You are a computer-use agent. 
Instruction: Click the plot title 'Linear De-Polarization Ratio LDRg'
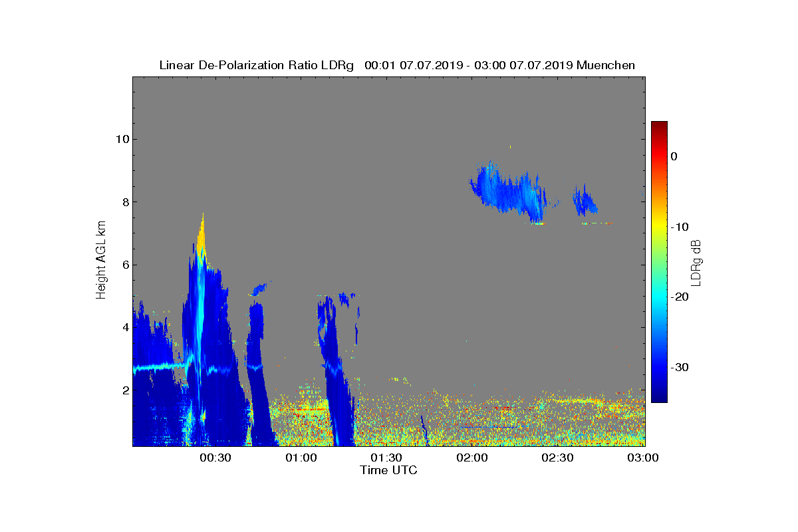(257, 65)
